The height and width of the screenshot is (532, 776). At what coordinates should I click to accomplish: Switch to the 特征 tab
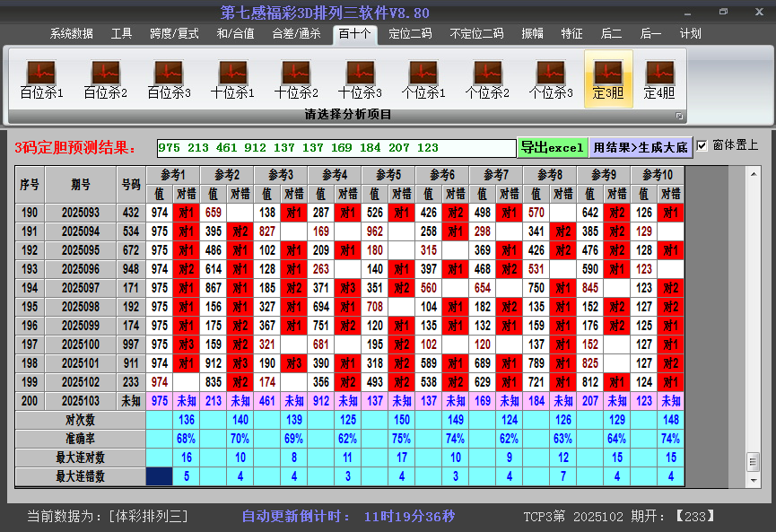[x=571, y=34]
